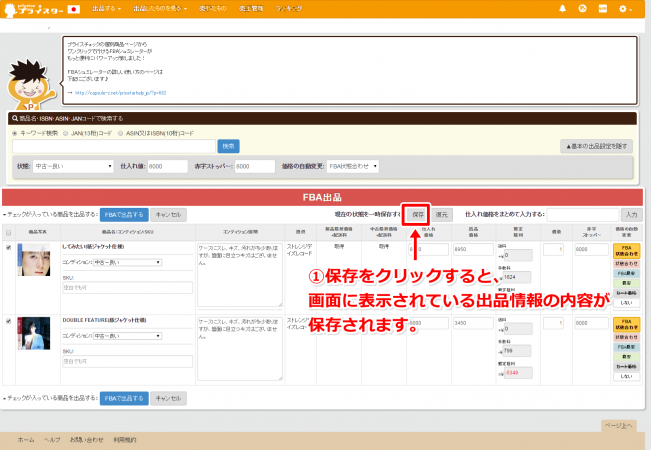Click the blue 検索 button
651x450 pixels.
(228, 146)
